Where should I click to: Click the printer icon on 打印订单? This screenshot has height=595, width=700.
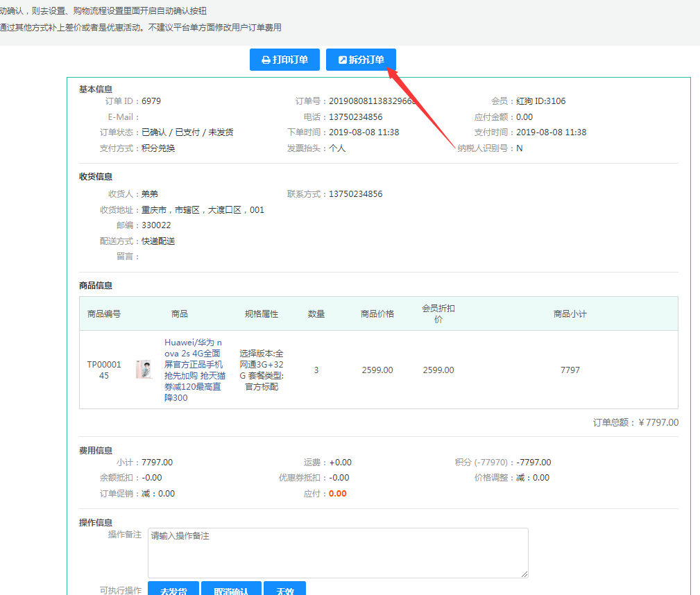(266, 60)
